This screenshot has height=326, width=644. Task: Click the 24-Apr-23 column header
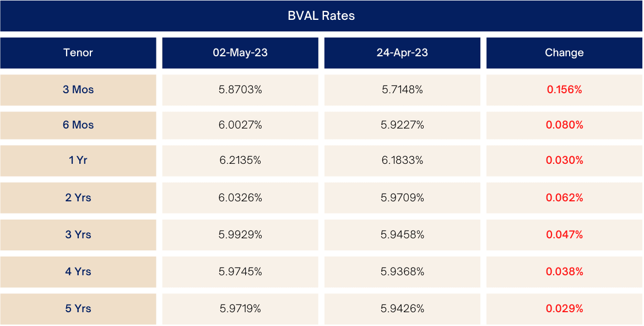tap(402, 53)
